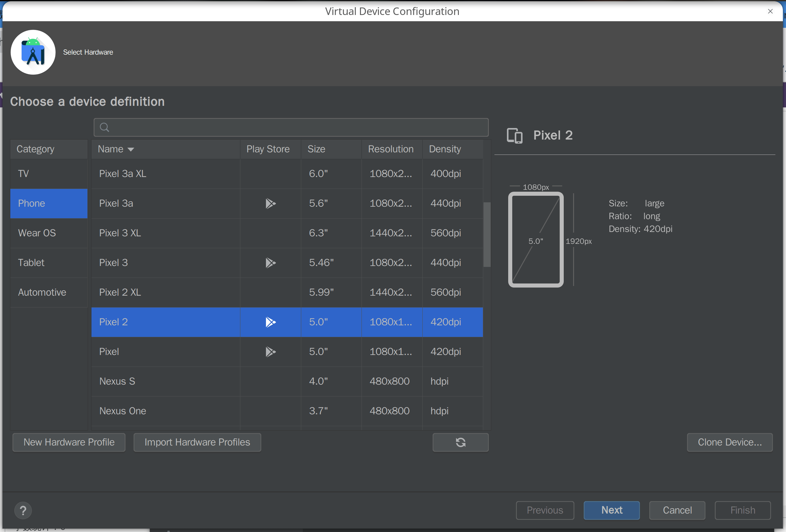Click the 5.46" size cell
The height and width of the screenshot is (532, 786).
(x=331, y=263)
